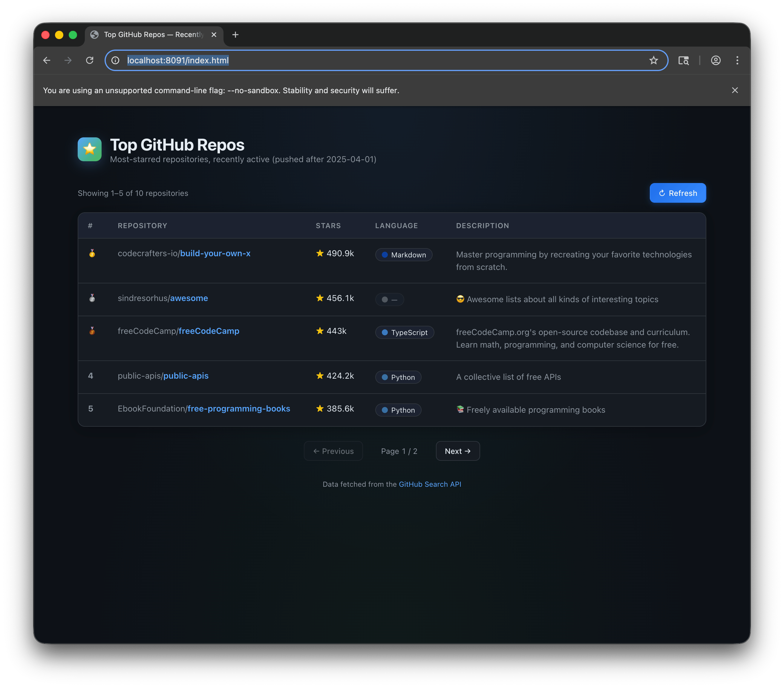Image resolution: width=784 pixels, height=688 pixels.
Task: Click the Top GitHub Repos heading
Action: click(x=177, y=145)
